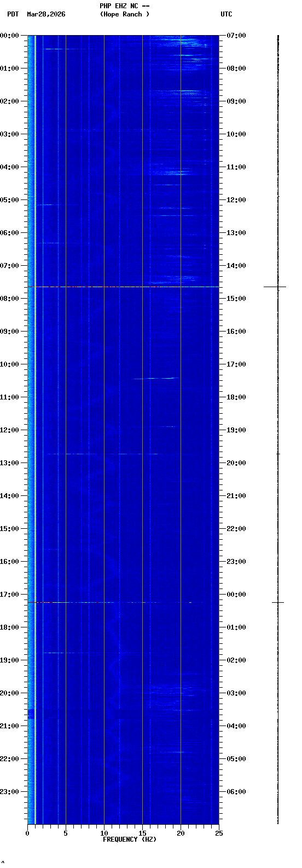Select the Mar28,2026 date text
Image resolution: width=302 pixels, height=868 pixels.
click(46, 14)
